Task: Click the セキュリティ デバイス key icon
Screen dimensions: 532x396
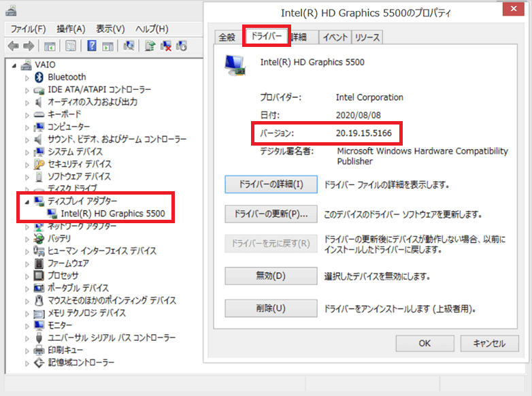Action: click(39, 164)
